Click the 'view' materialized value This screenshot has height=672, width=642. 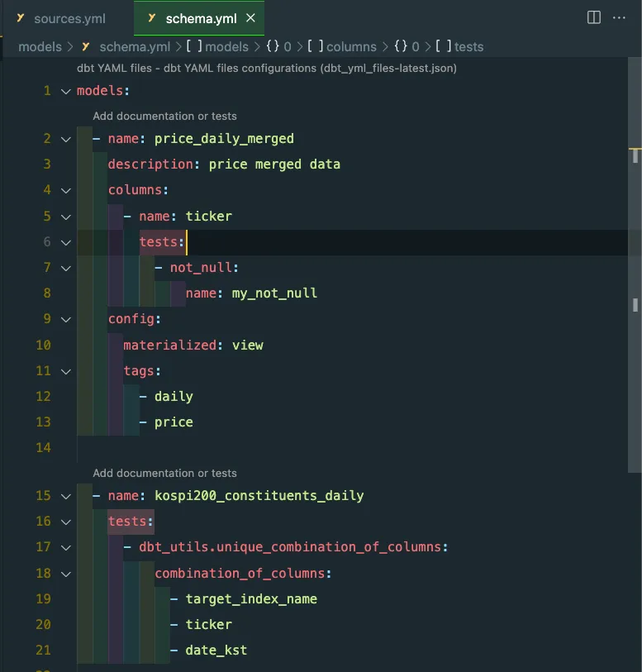(248, 346)
